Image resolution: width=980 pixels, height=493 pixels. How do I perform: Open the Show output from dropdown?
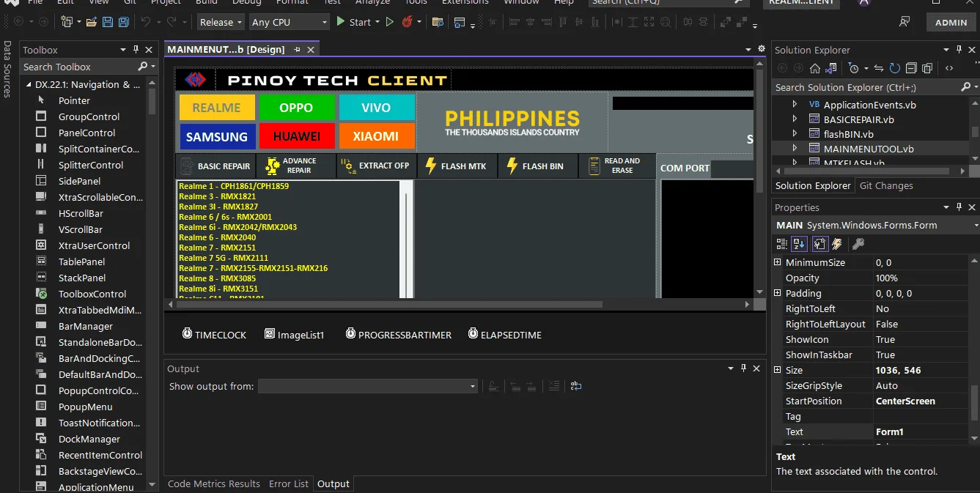coord(368,386)
